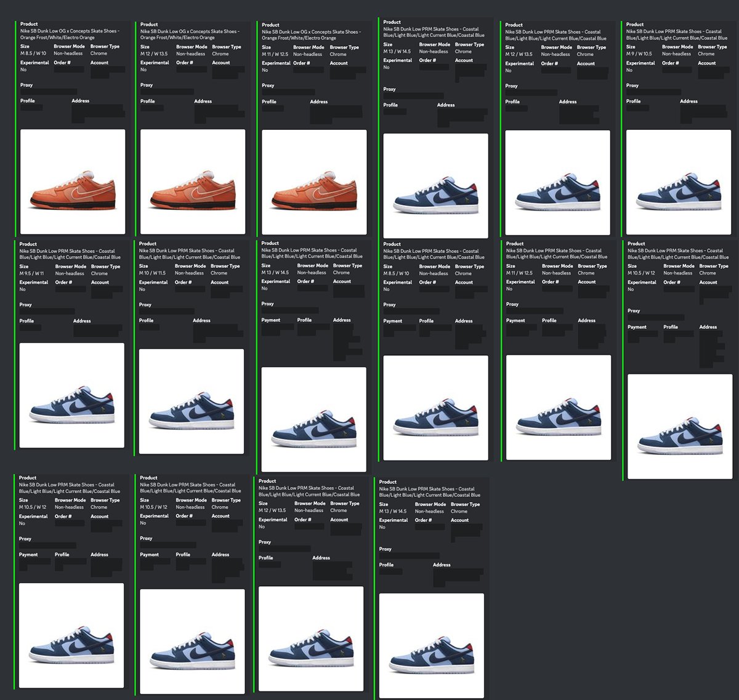This screenshot has height=700, width=739.
Task: Select the size text 'M 9.5 / W 11'
Action: [31, 273]
